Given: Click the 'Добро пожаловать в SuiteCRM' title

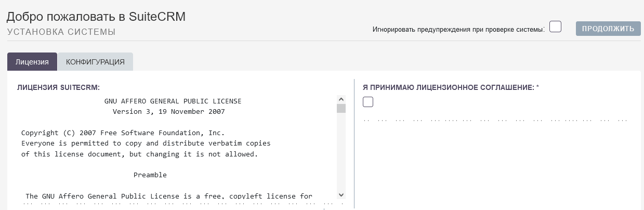Looking at the screenshot, I should 96,17.
